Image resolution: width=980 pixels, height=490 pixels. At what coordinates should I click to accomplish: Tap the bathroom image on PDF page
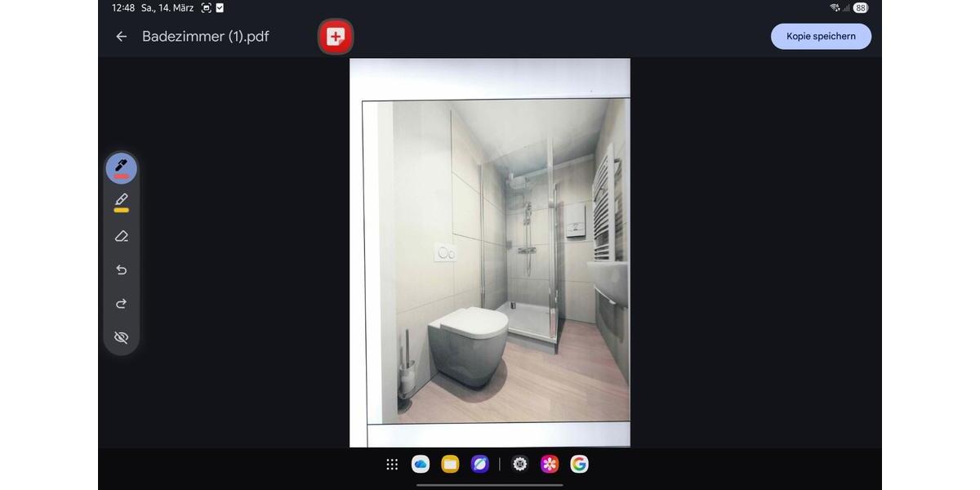(496, 261)
